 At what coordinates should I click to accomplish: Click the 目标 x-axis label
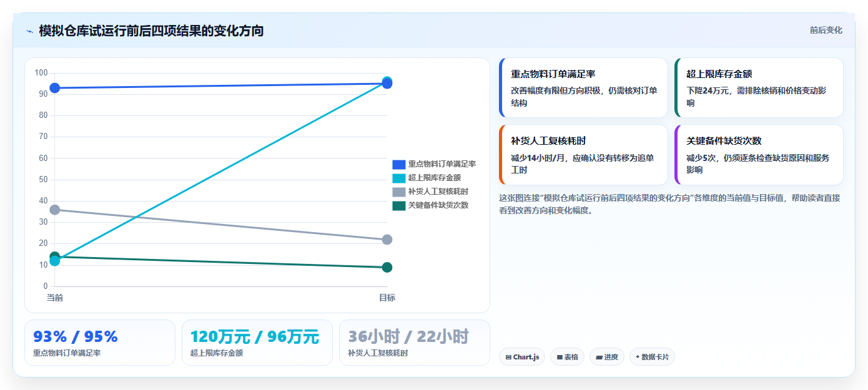(x=387, y=298)
